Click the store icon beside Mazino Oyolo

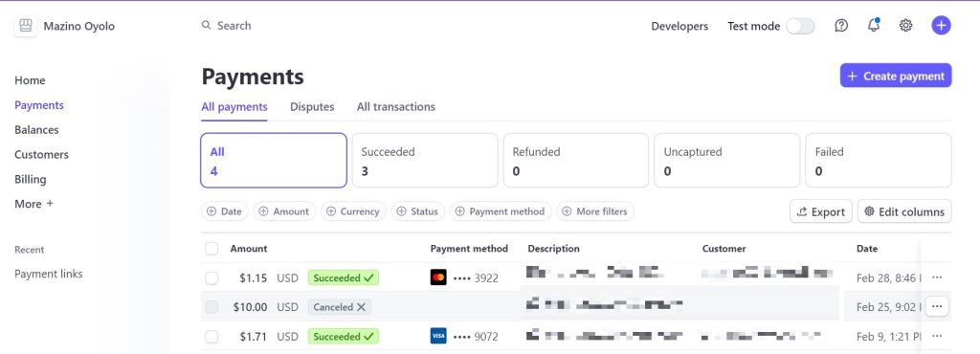click(26, 26)
